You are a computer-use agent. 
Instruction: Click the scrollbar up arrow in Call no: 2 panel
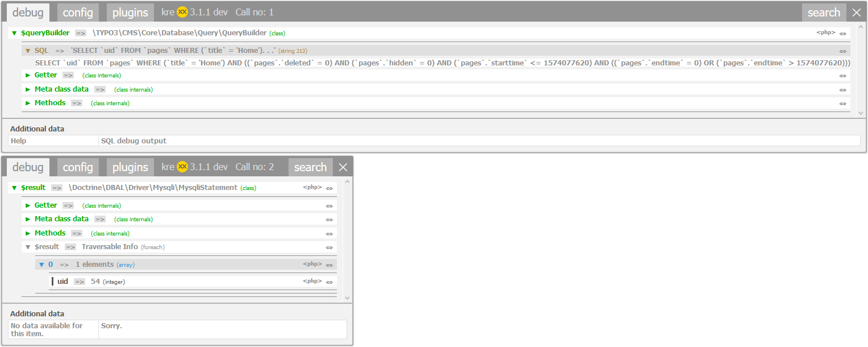[347, 180]
